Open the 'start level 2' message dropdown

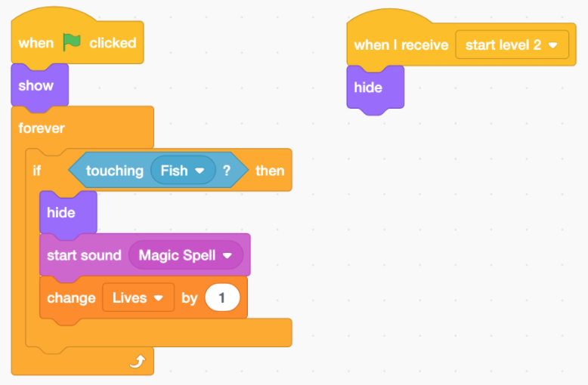coord(512,45)
